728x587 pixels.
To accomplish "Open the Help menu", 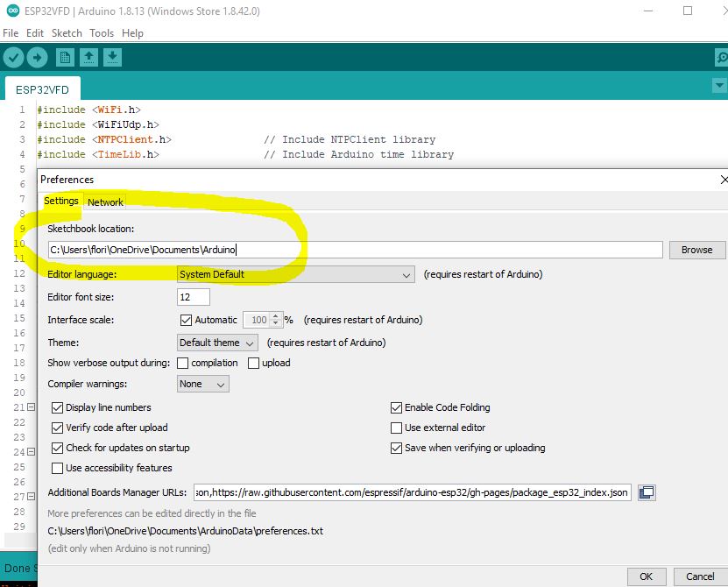I will click(x=133, y=33).
